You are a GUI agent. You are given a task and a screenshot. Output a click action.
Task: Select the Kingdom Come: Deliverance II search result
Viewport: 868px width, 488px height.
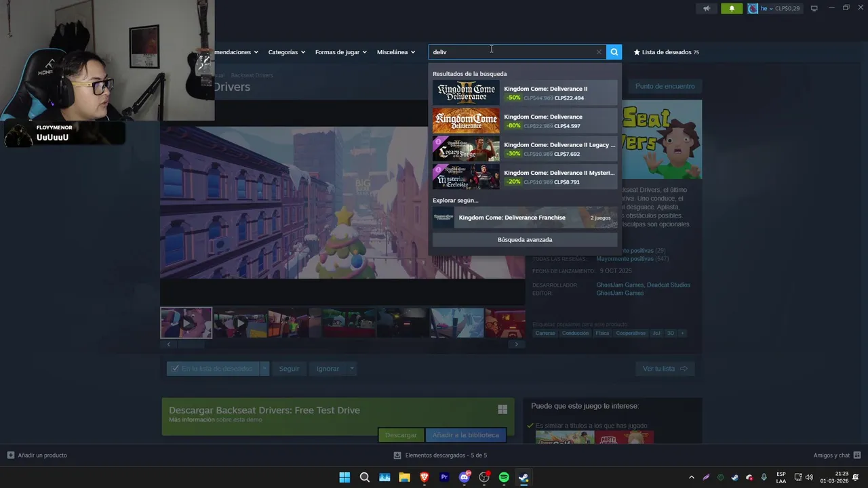click(525, 93)
